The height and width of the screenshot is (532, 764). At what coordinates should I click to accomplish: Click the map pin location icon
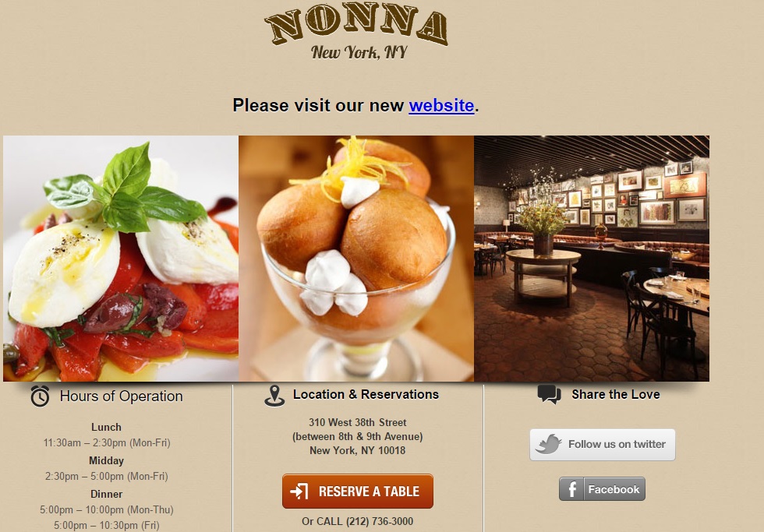tap(274, 396)
